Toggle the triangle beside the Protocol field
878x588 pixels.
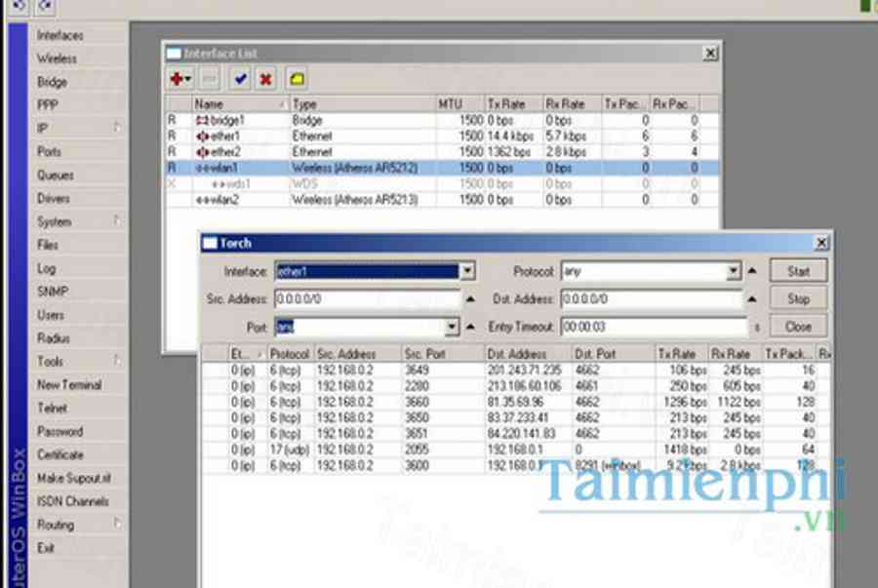tap(750, 271)
